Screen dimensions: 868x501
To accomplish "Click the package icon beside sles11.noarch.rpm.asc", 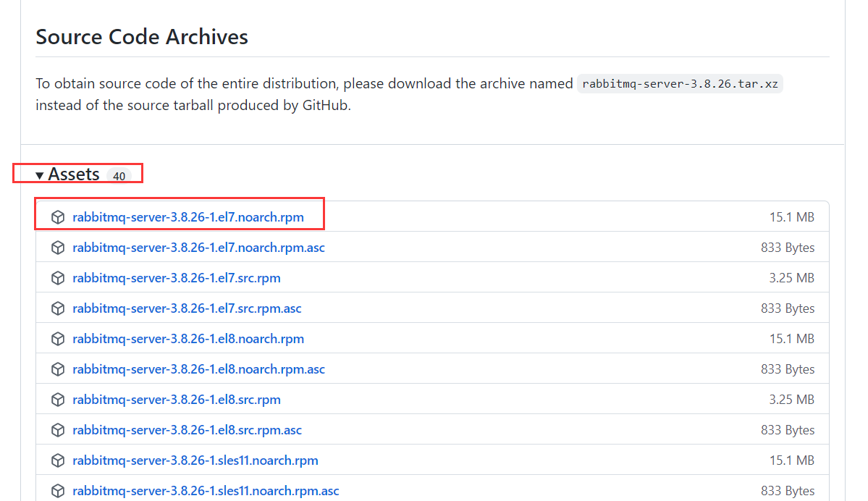I will pos(58,490).
